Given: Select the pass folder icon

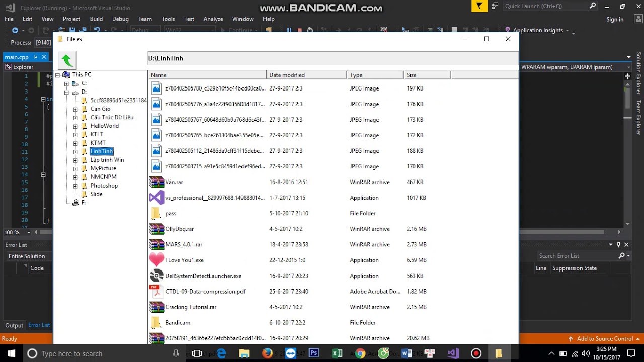Looking at the screenshot, I should click(x=156, y=213).
